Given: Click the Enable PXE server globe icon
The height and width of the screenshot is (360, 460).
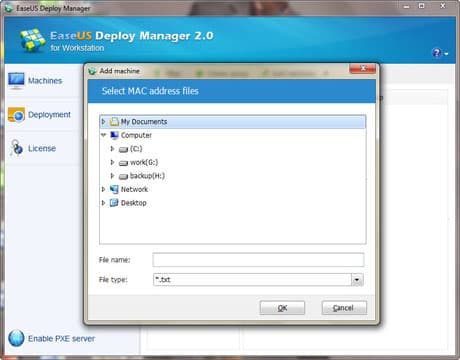Looking at the screenshot, I should point(16,338).
